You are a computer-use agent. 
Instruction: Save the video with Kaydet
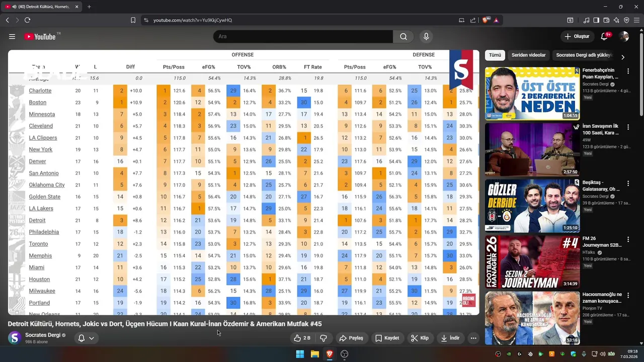tap(387, 338)
